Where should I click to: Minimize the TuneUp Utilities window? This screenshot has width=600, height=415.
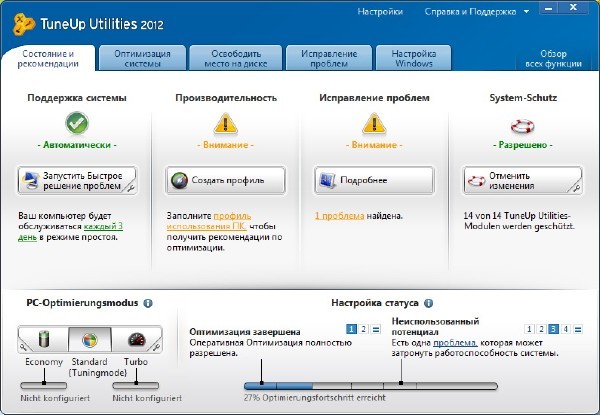coord(548,8)
